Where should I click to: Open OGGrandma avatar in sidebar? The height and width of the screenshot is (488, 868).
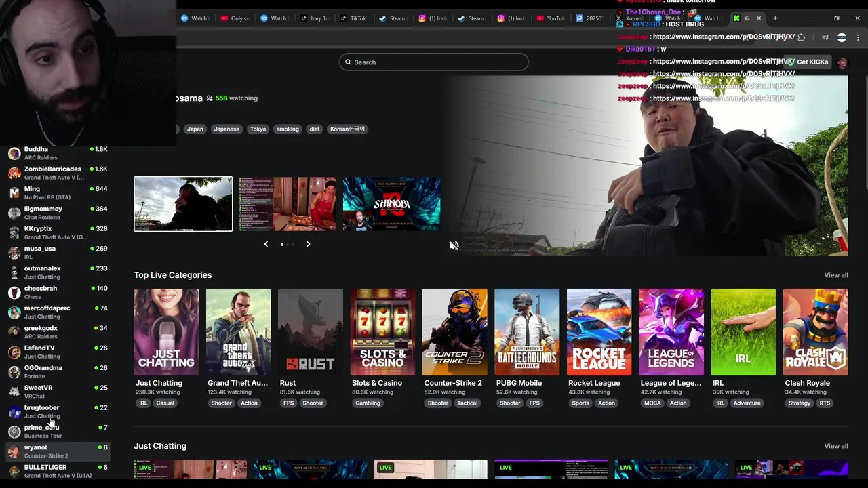[x=14, y=372]
